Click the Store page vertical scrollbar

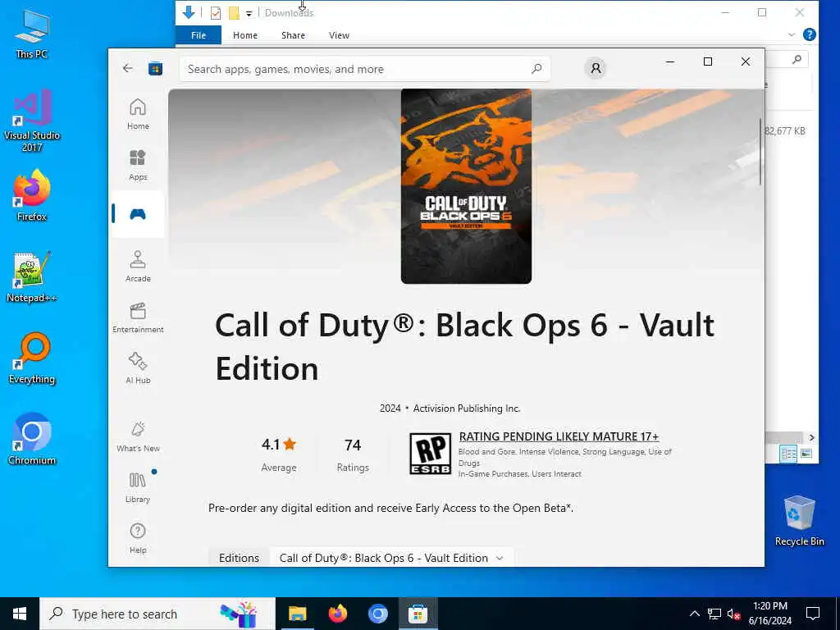(760, 152)
